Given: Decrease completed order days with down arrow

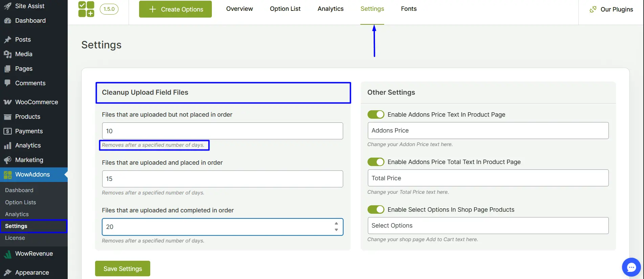Looking at the screenshot, I should click(336, 230).
